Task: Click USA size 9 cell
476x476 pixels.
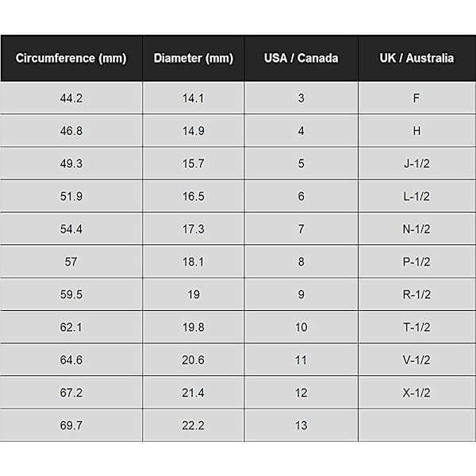Action: (301, 294)
